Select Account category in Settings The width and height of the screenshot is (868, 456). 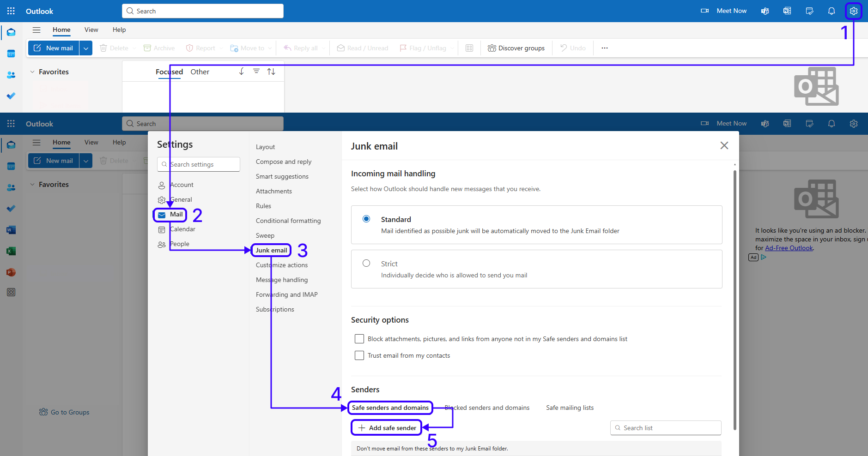pyautogui.click(x=176, y=185)
